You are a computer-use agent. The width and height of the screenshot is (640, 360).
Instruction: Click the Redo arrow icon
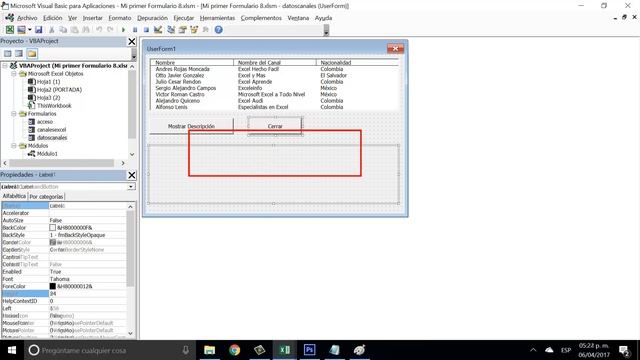coord(110,29)
